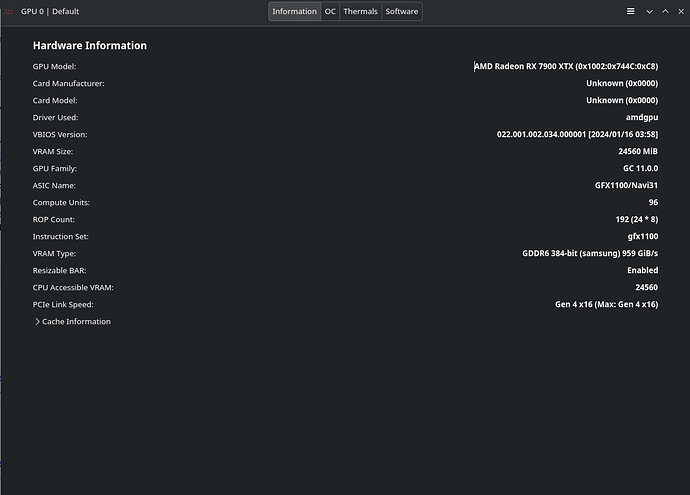
Task: Switch to the OC tab
Action: pos(330,11)
